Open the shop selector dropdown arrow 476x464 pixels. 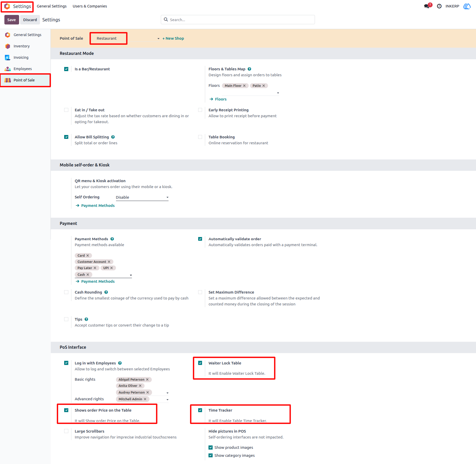[x=158, y=39]
